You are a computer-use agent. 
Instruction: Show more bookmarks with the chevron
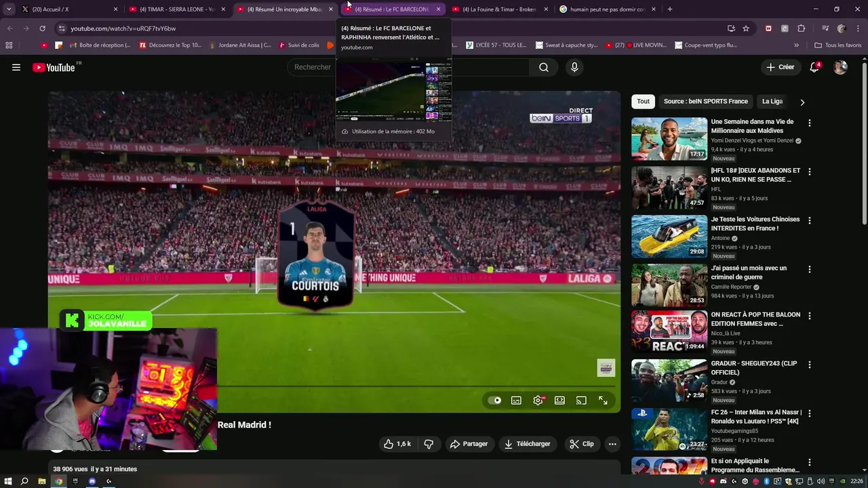tap(796, 45)
